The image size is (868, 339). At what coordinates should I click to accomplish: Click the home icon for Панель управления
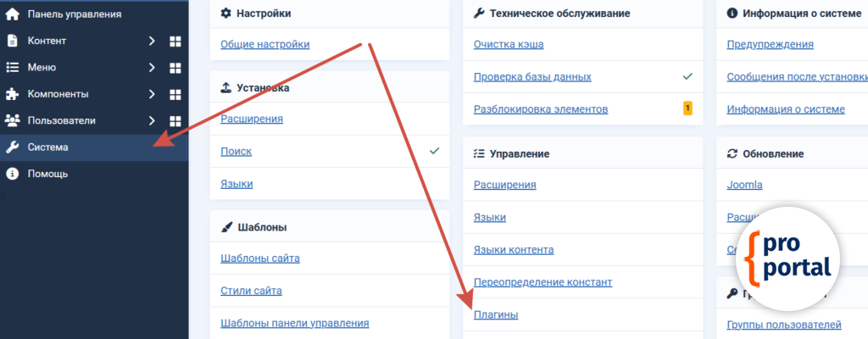(13, 14)
